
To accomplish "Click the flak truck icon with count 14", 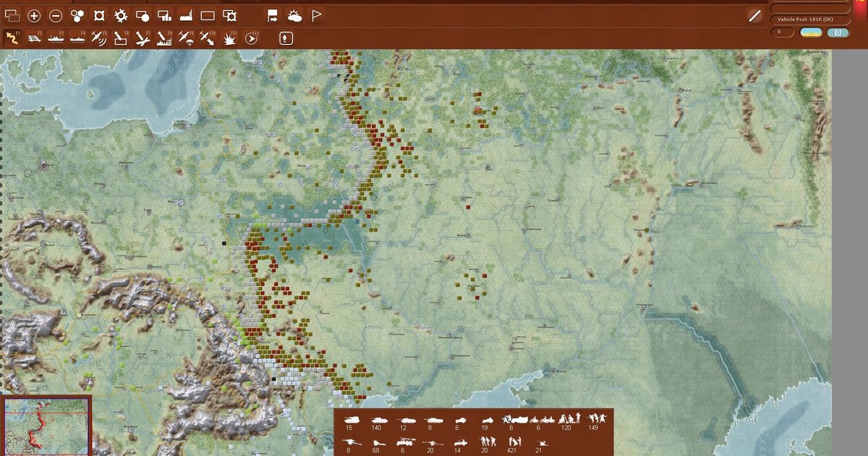I will [x=460, y=442].
